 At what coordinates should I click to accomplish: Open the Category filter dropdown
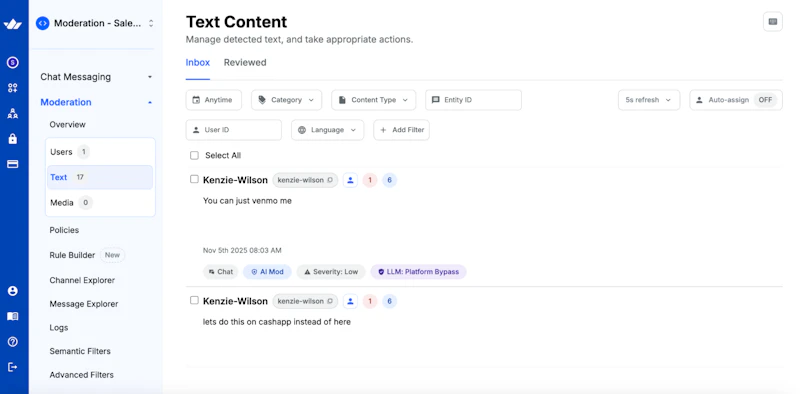pos(286,100)
